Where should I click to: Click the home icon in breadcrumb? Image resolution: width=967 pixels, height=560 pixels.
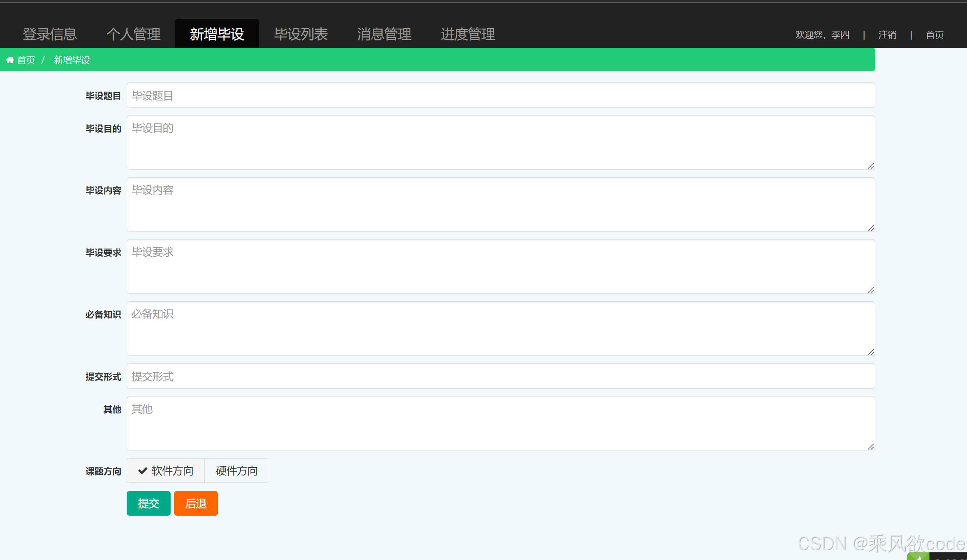(10, 60)
